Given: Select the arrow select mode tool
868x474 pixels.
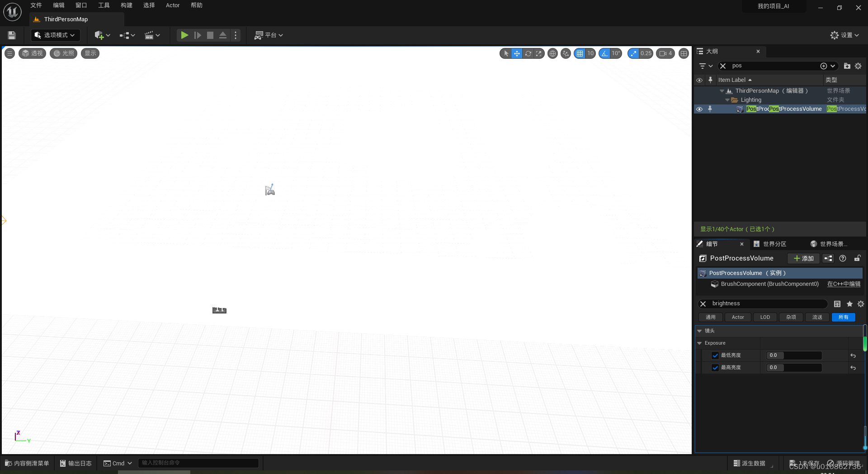Looking at the screenshot, I should point(506,53).
